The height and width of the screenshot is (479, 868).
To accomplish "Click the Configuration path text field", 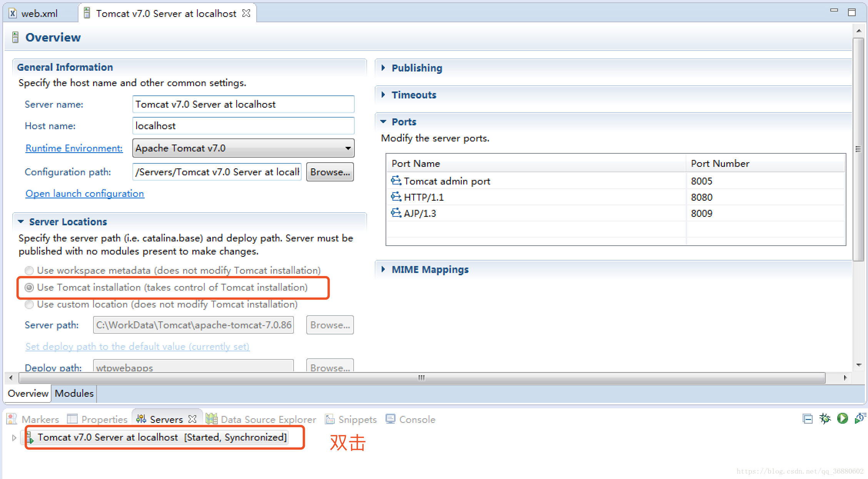I will [217, 172].
